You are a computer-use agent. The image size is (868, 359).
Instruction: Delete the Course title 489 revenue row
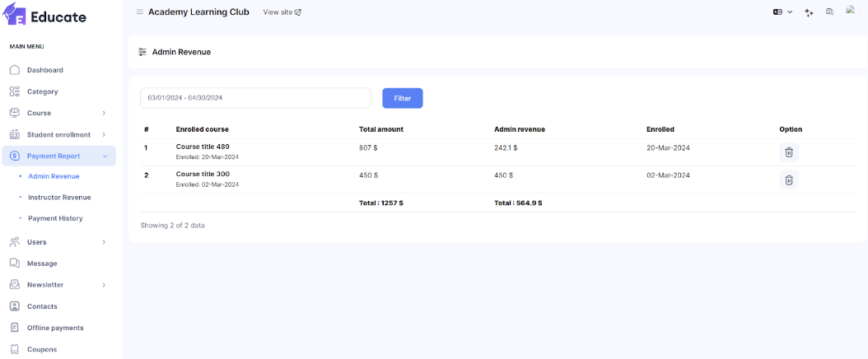click(x=788, y=152)
